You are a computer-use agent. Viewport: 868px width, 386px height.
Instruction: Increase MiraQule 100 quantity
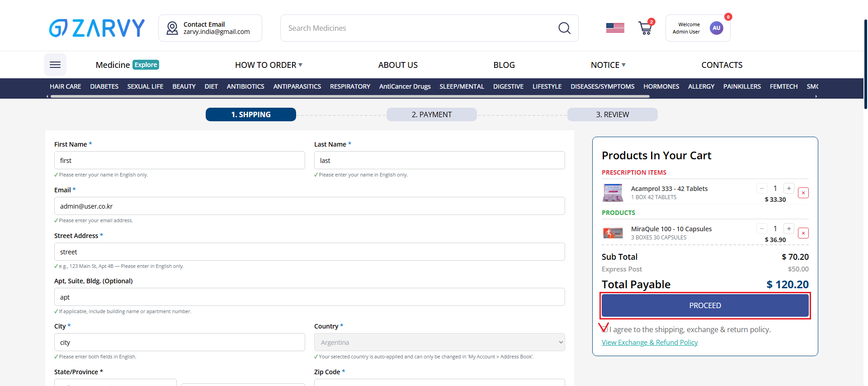coord(789,229)
